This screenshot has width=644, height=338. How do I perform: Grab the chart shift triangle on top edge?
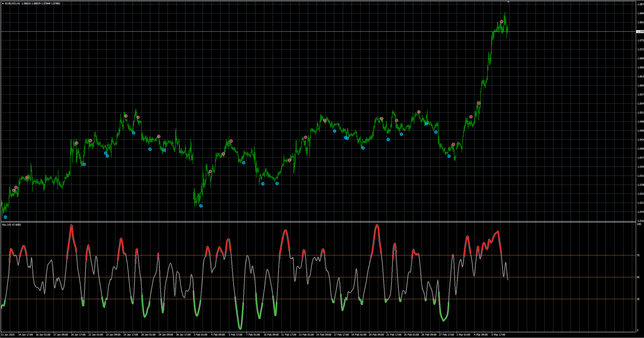pos(508,2)
